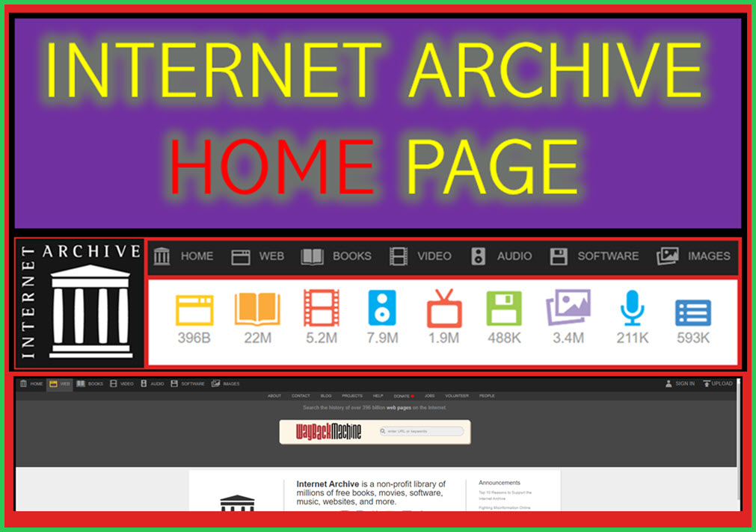Viewport: 756px width, 532px height.
Task: Click the purple pictures icon above 3.4M
Action: (x=568, y=307)
